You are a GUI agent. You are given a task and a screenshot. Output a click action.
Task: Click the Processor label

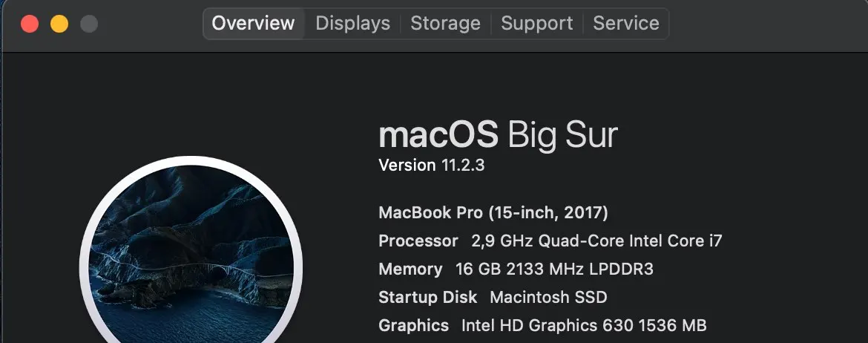(x=418, y=241)
